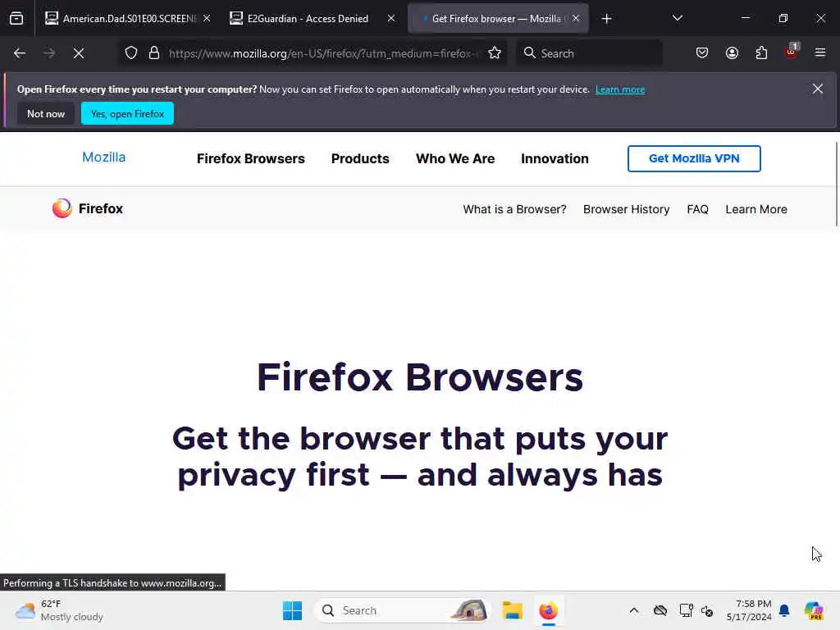
Task: Open the Who We Are menu
Action: click(x=455, y=158)
